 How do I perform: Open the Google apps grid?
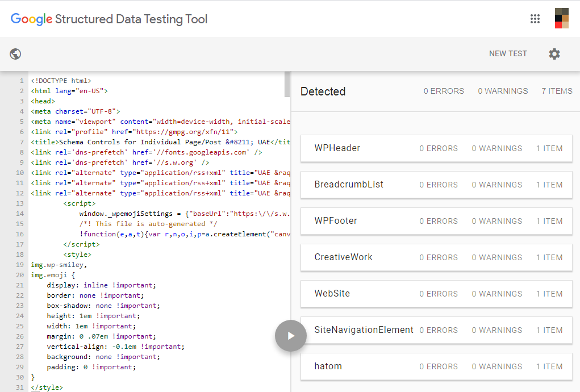[x=535, y=19]
